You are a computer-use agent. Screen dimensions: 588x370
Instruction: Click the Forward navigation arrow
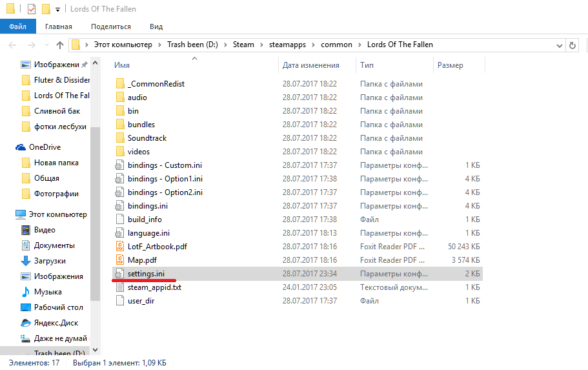point(32,45)
